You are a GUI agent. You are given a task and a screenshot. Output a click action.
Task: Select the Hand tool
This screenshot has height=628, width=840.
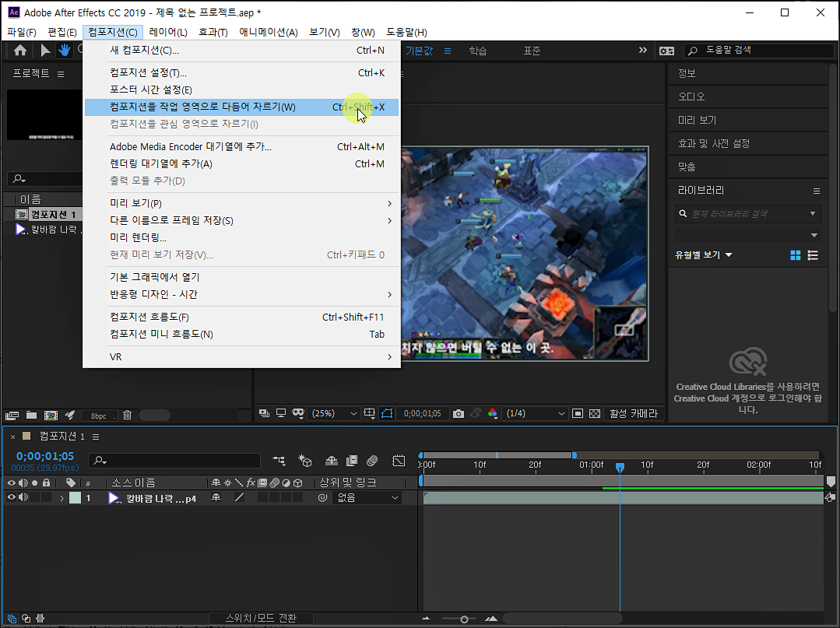pos(65,51)
